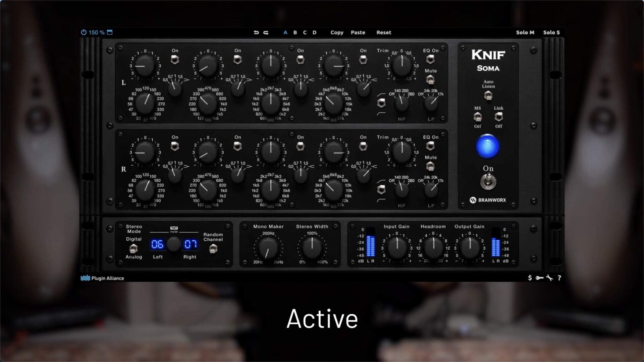Select preset bank A
This screenshot has height=362, width=644.
click(285, 33)
